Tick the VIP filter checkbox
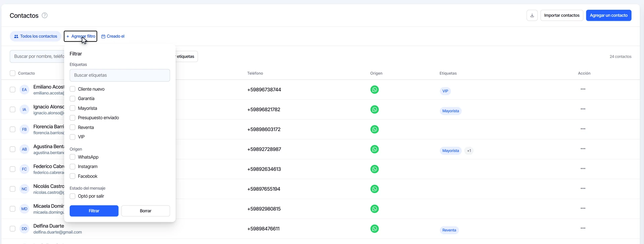This screenshot has height=244, width=644. (72, 137)
